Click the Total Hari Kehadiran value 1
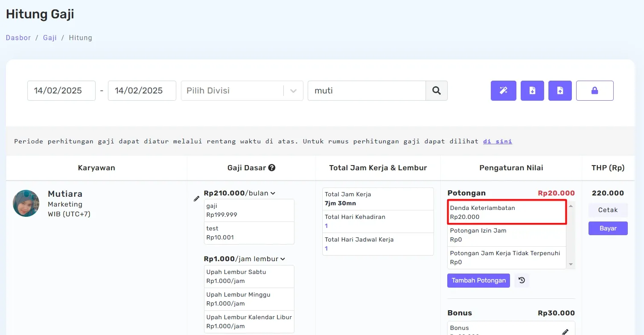Viewport: 644px width, 335px height. [x=326, y=226]
